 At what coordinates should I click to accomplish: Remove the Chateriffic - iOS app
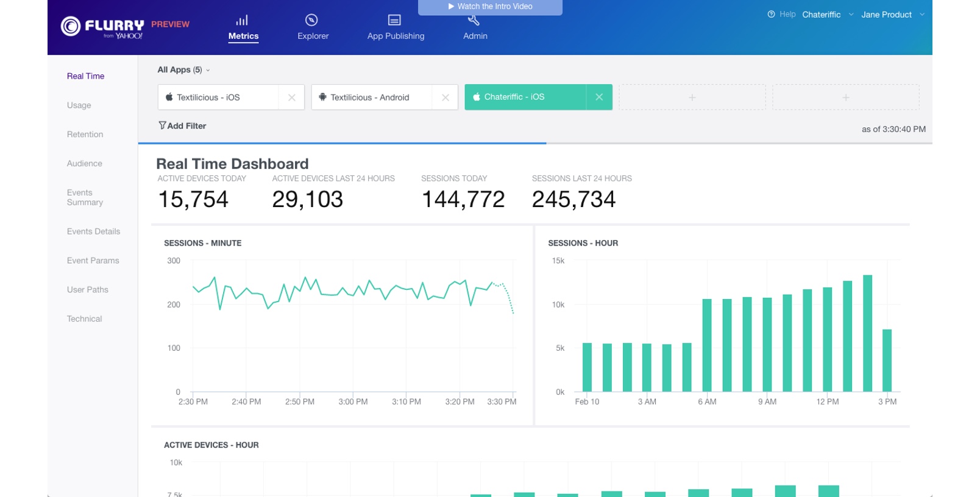599,97
